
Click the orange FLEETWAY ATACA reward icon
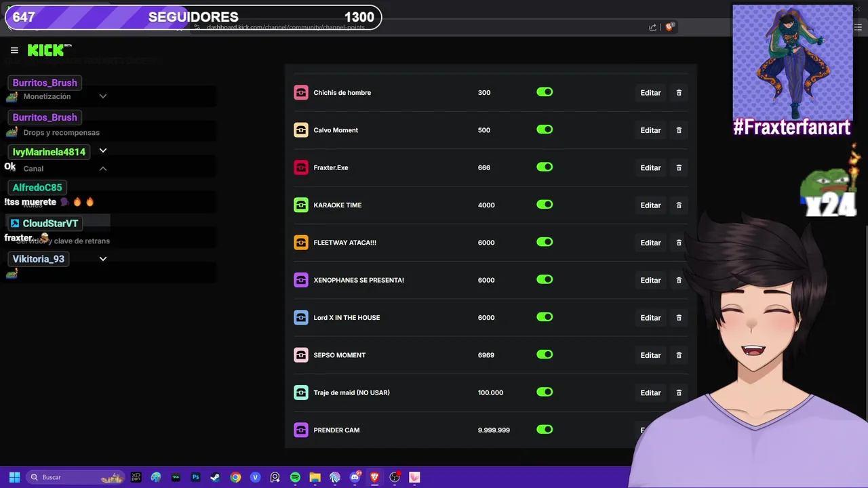pos(301,243)
